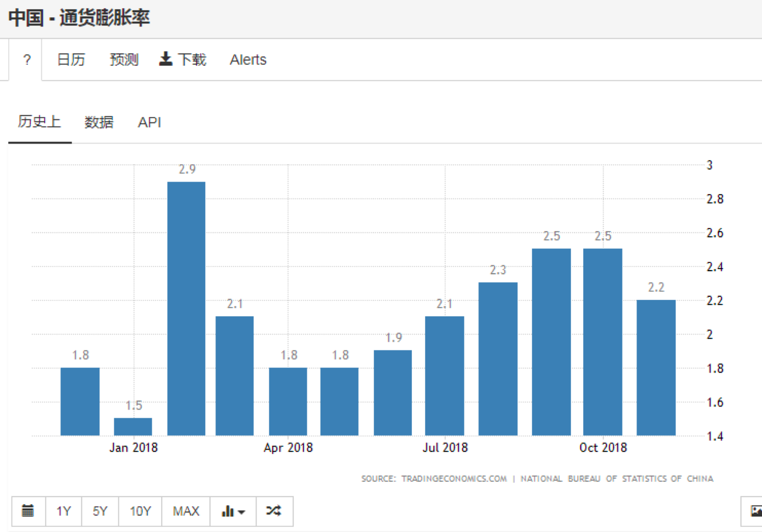
Task: Select the 5Y time range
Action: pyautogui.click(x=100, y=511)
